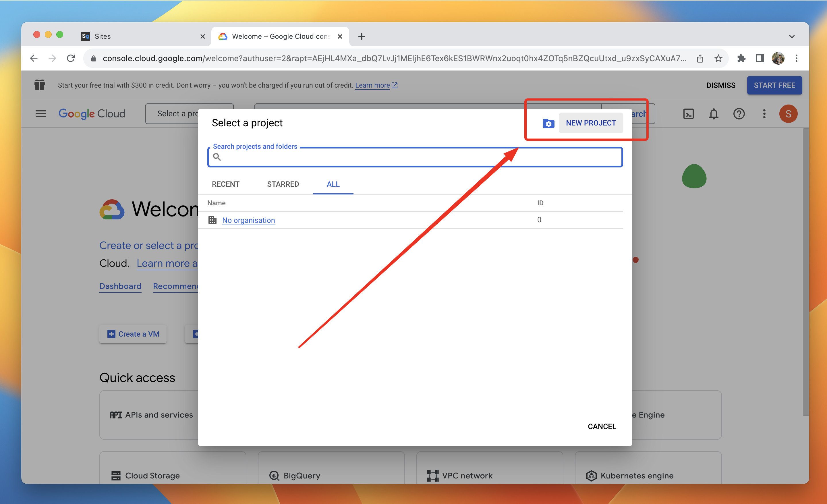Bookmark this page with star icon
This screenshot has width=827, height=504.
click(718, 58)
